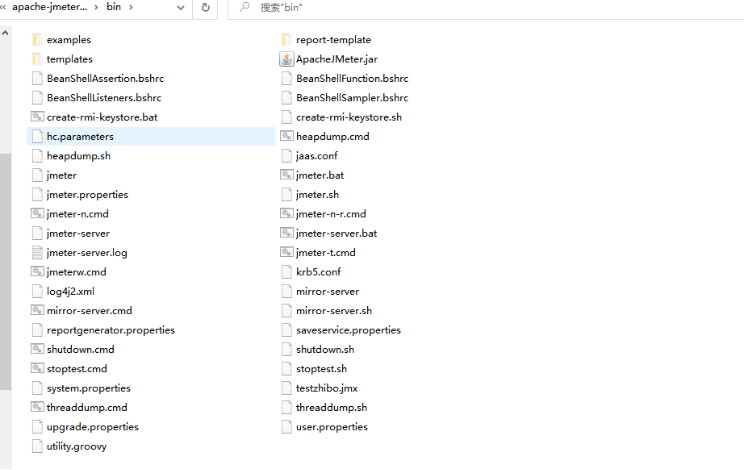The width and height of the screenshot is (747, 470).
Task: Click the ApacheJMeter.jar Java icon
Action: 286,59
